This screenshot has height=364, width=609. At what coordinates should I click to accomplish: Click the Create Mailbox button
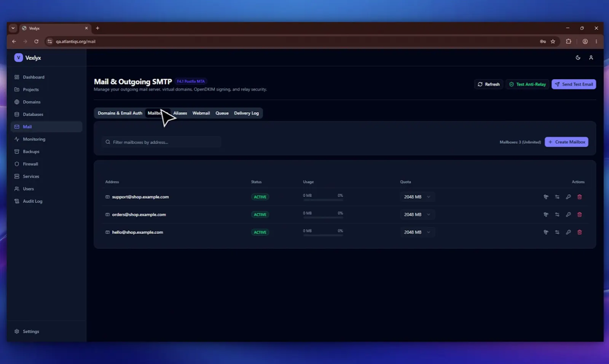click(566, 142)
